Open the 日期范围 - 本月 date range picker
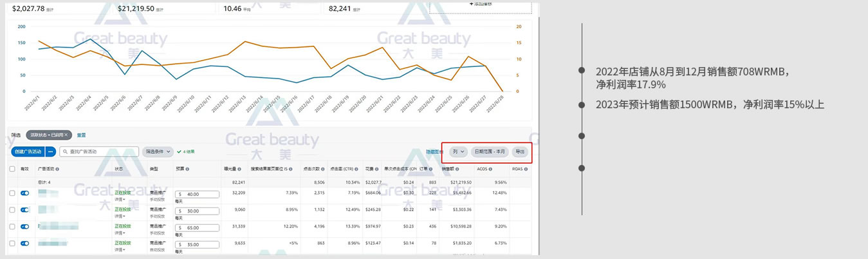The width and height of the screenshot is (868, 259). click(x=489, y=152)
